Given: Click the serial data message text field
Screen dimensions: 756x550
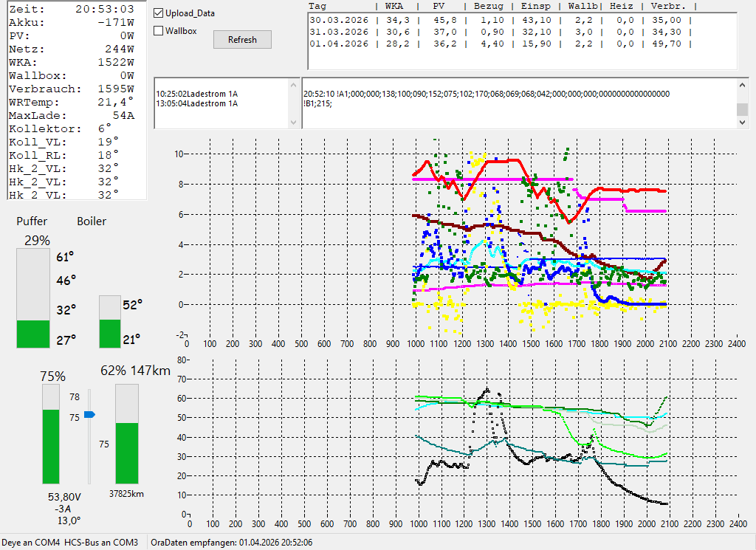Looking at the screenshot, I should pyautogui.click(x=517, y=103).
